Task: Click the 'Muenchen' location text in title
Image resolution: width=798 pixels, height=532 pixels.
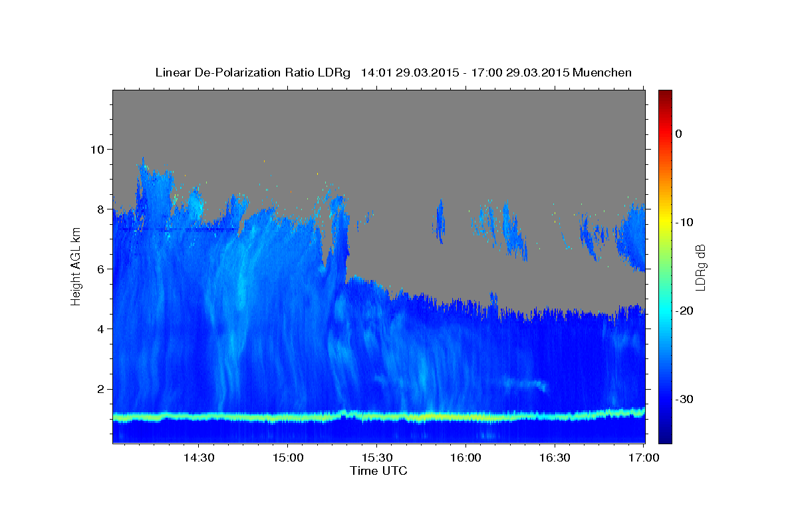Action: coord(602,72)
